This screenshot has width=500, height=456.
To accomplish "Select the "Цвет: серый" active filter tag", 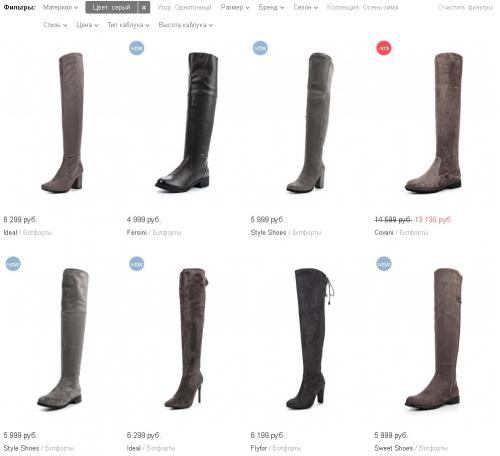I will (111, 7).
